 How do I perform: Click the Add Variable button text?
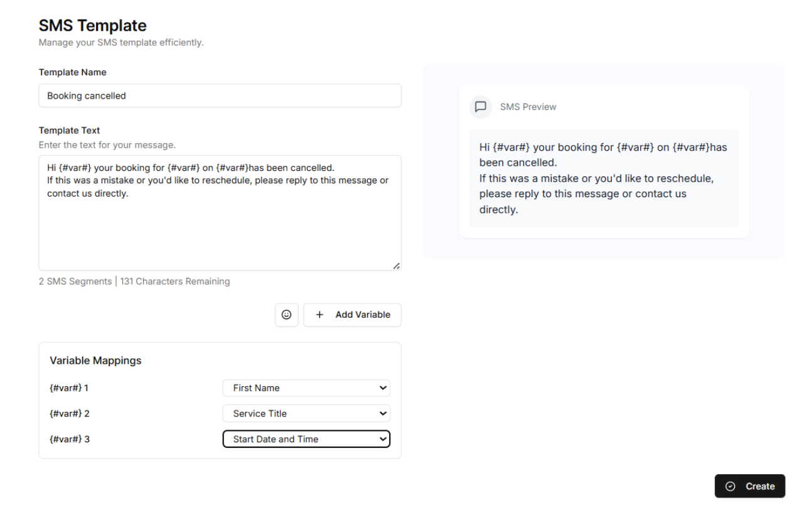(x=363, y=315)
